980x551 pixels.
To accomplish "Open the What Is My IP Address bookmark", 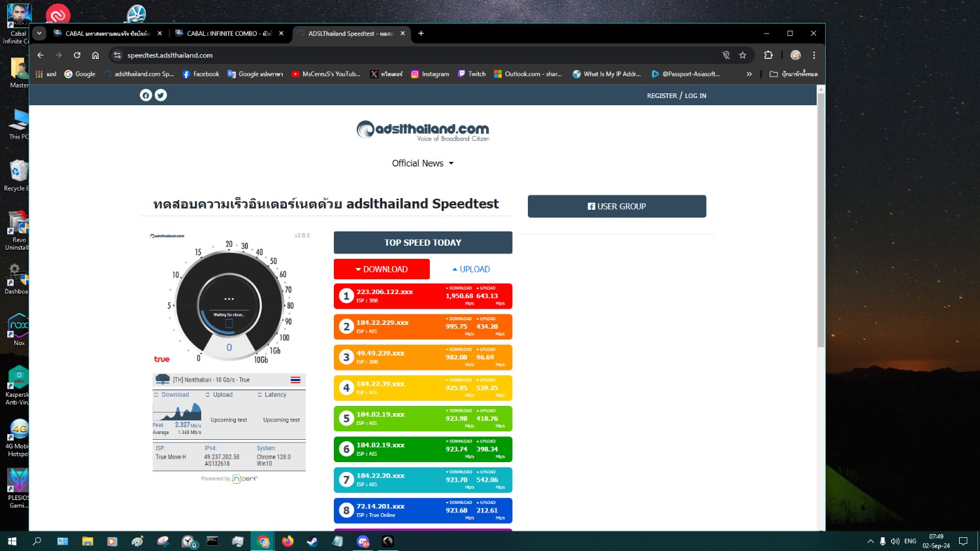I will coord(607,75).
